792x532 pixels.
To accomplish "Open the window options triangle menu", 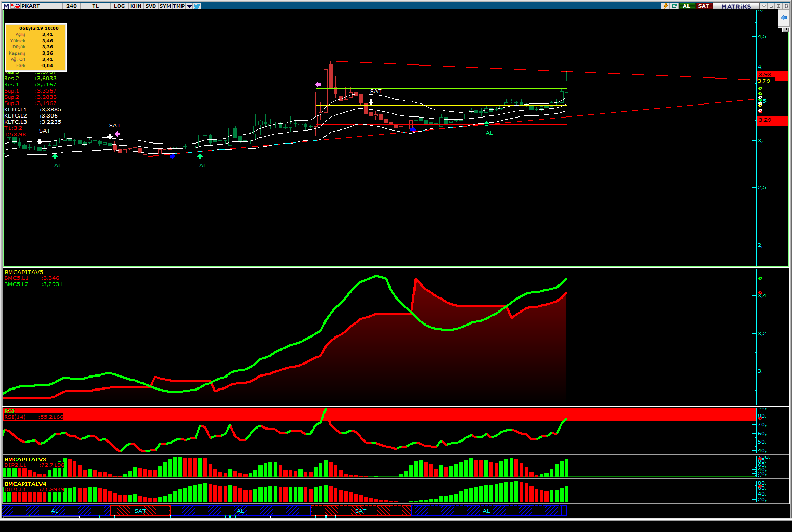I will [763, 6].
